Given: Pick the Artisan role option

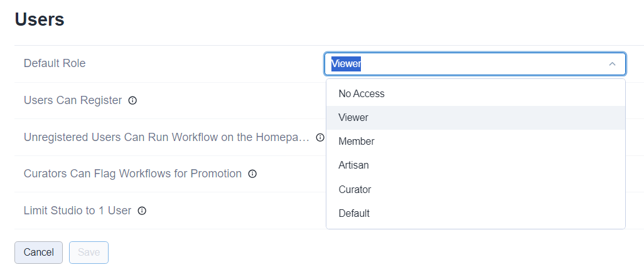Looking at the screenshot, I should click(354, 165).
